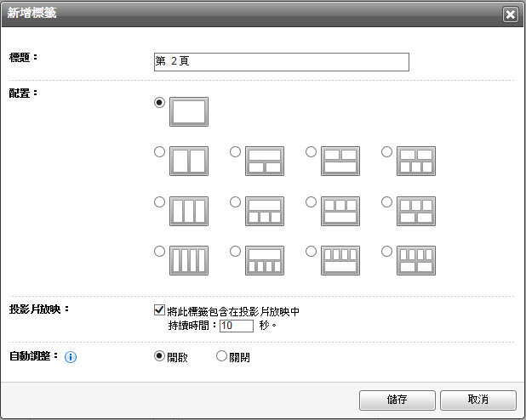526x420 pixels.
Task: Select radio button for one-top, three-bottom layout
Action: point(235,202)
